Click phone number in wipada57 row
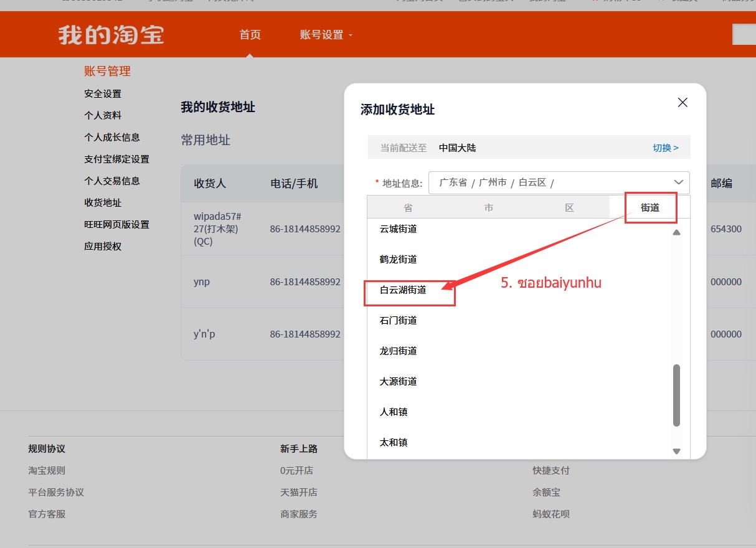 coord(305,229)
